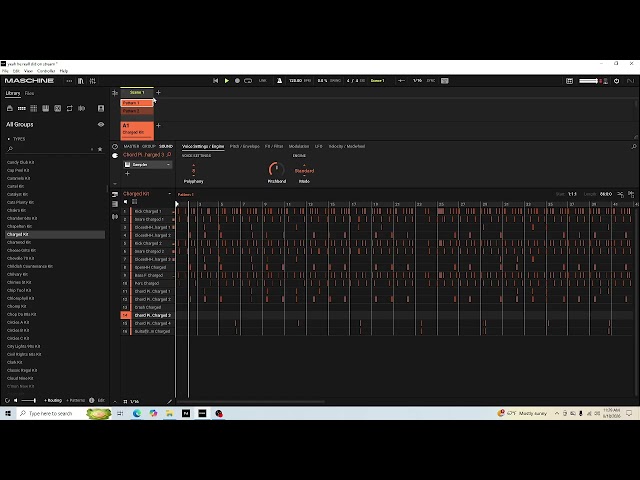Select sound slot 14 number pad

point(125,316)
